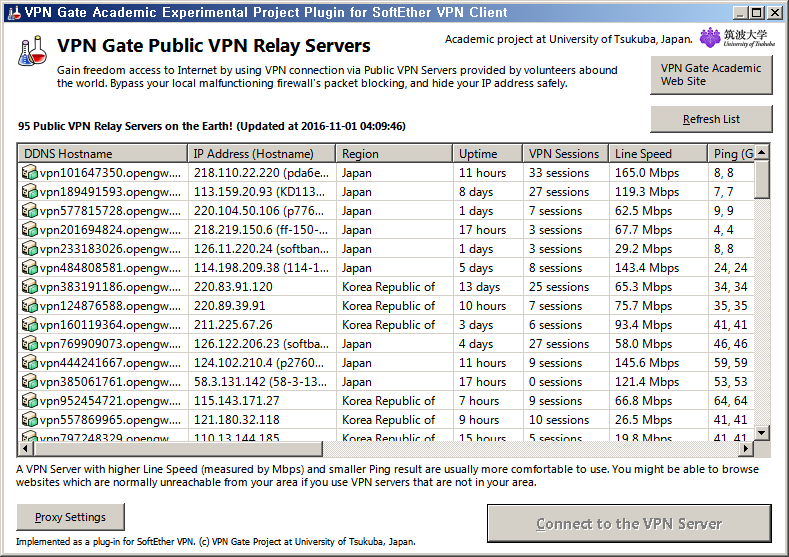Click vertical scrollbar down arrow
This screenshot has width=789, height=557.
(x=762, y=433)
